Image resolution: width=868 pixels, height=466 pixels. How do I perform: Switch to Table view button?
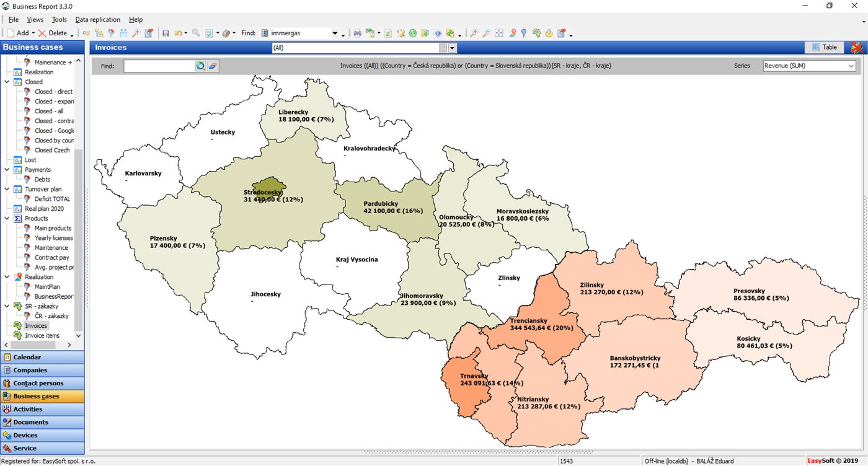[824, 48]
